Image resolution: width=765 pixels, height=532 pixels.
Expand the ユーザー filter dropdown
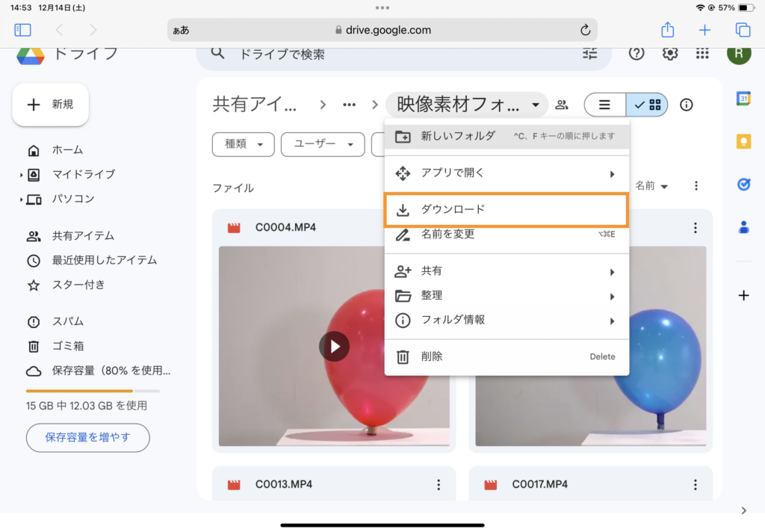[322, 144]
